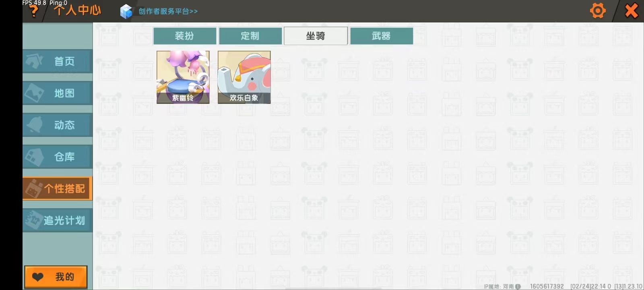The width and height of the screenshot is (644, 290).
Task: Go to 首页 in the sidebar
Action: tap(58, 61)
